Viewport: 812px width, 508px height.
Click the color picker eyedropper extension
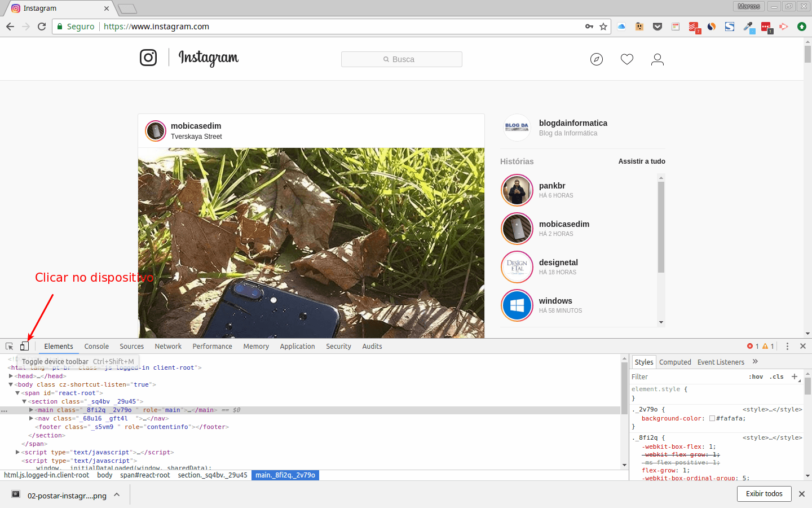(x=748, y=27)
